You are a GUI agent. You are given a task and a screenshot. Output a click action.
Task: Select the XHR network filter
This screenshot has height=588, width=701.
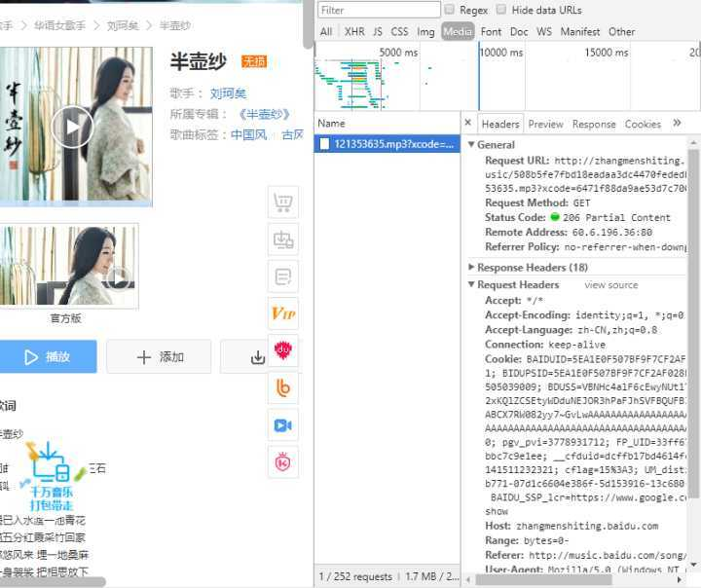point(354,32)
